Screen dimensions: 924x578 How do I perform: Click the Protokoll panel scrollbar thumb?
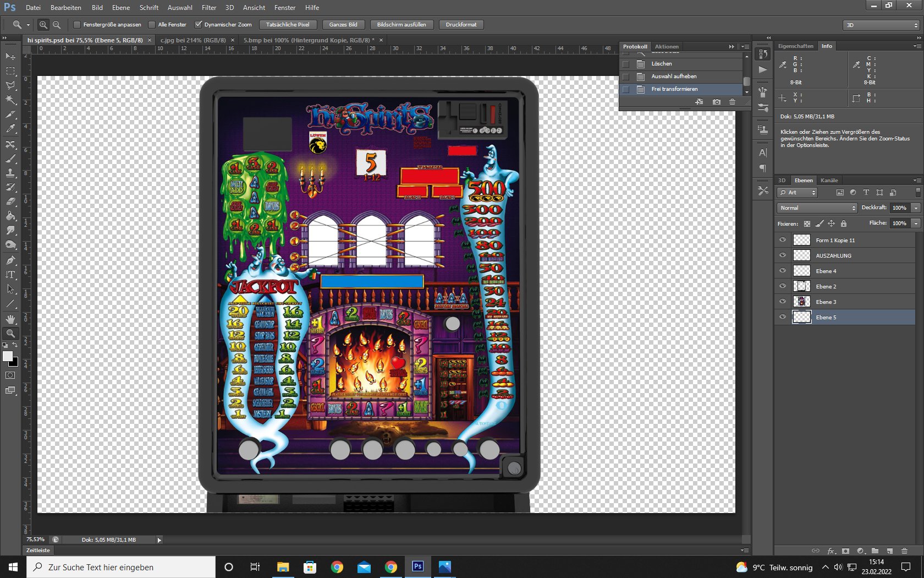[x=746, y=81]
